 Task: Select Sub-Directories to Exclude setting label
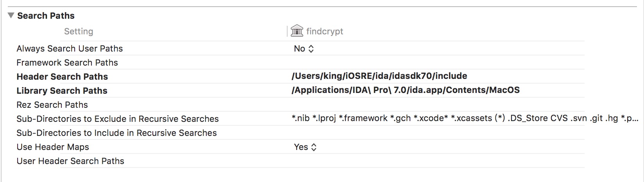(x=117, y=119)
